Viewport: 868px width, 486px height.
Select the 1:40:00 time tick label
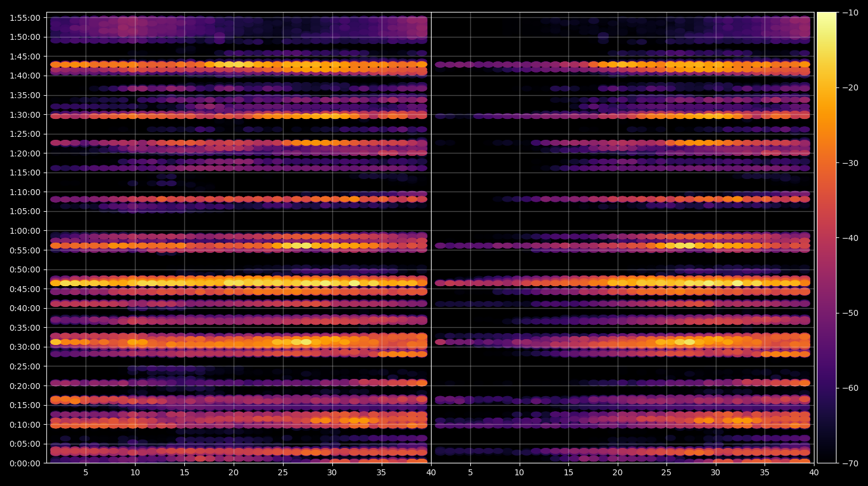coord(25,76)
